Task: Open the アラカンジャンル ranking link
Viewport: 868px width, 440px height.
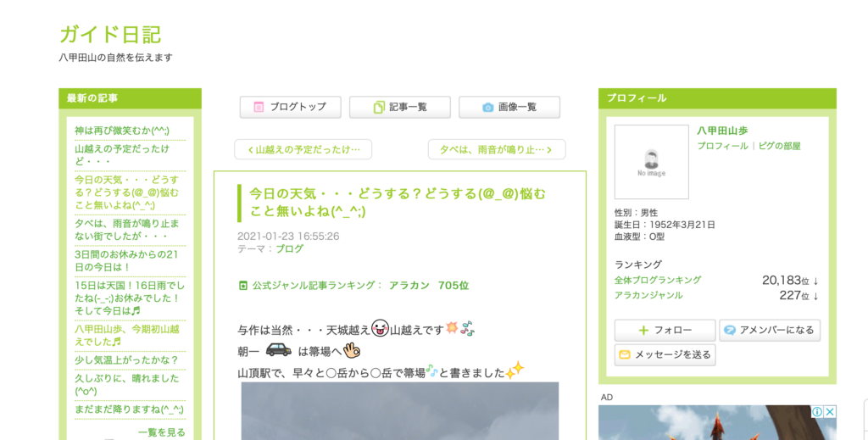Action: click(x=648, y=295)
